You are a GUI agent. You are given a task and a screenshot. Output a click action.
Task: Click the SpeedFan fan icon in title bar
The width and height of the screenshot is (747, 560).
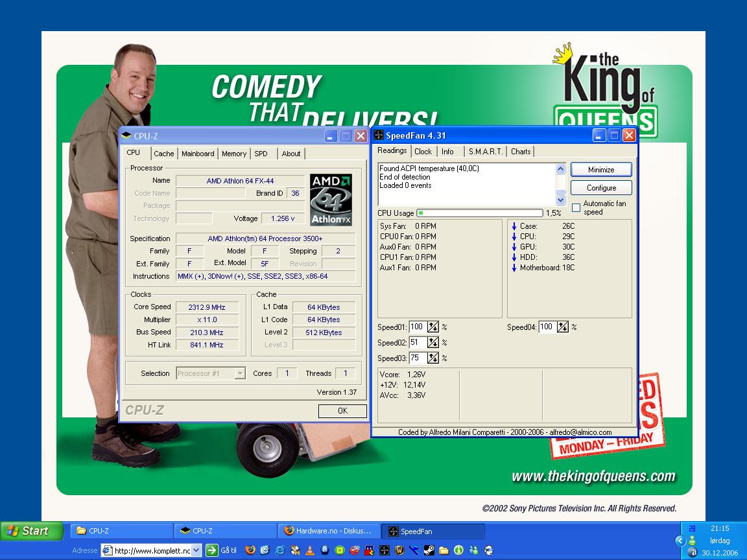click(379, 135)
